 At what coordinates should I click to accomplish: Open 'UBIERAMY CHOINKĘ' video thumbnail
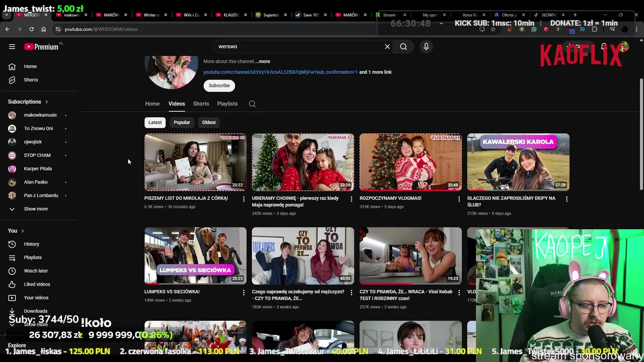[x=303, y=162]
